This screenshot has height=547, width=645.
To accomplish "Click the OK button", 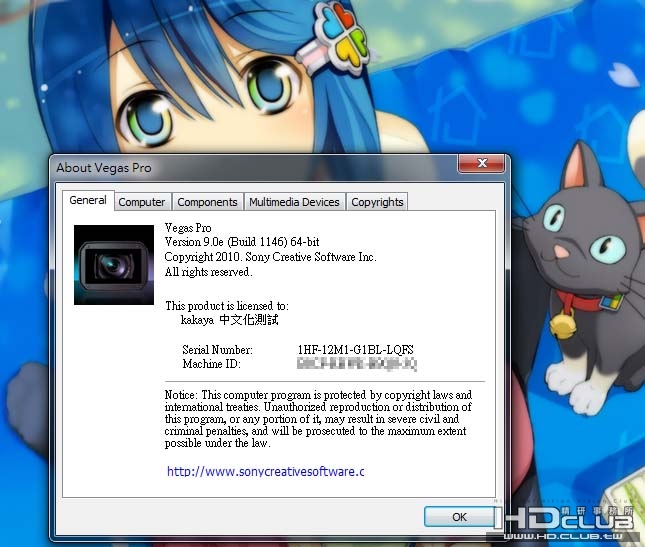I will [459, 517].
